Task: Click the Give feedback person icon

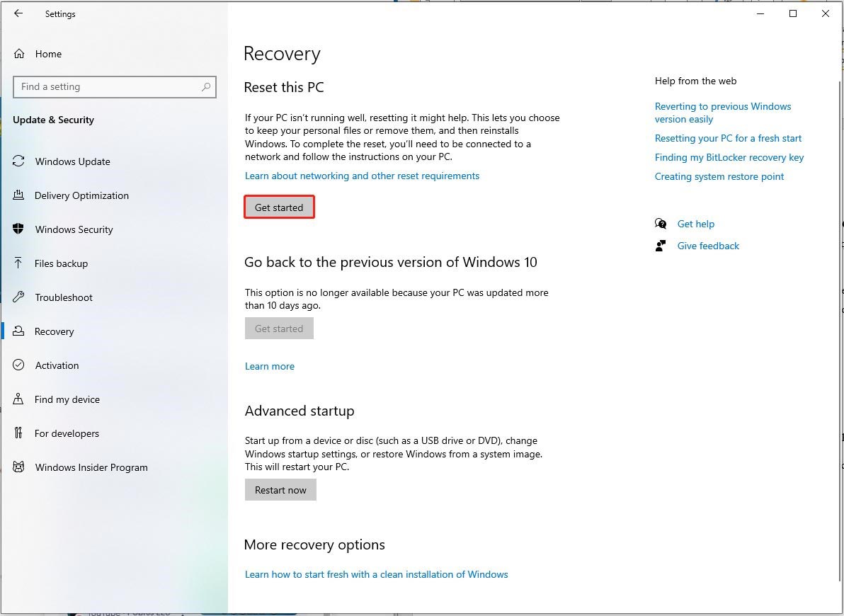Action: pyautogui.click(x=661, y=246)
